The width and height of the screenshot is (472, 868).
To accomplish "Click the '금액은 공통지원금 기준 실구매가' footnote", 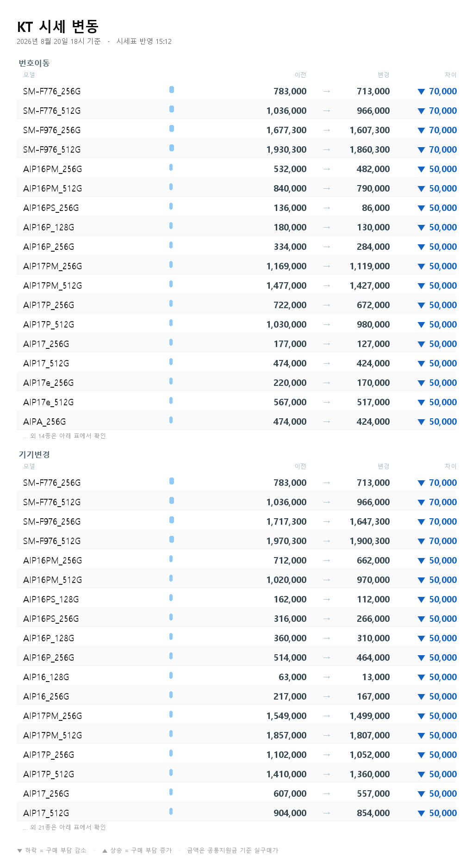I will [233, 850].
